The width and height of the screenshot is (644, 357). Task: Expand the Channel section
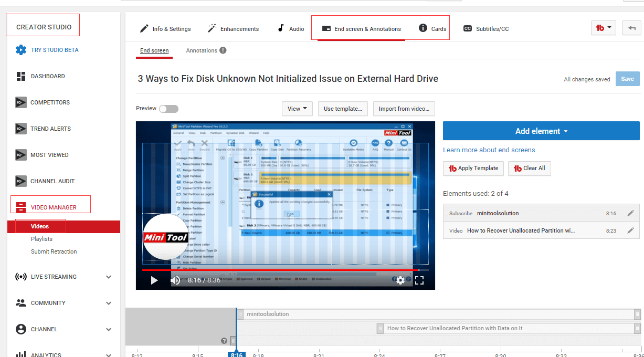click(x=109, y=329)
